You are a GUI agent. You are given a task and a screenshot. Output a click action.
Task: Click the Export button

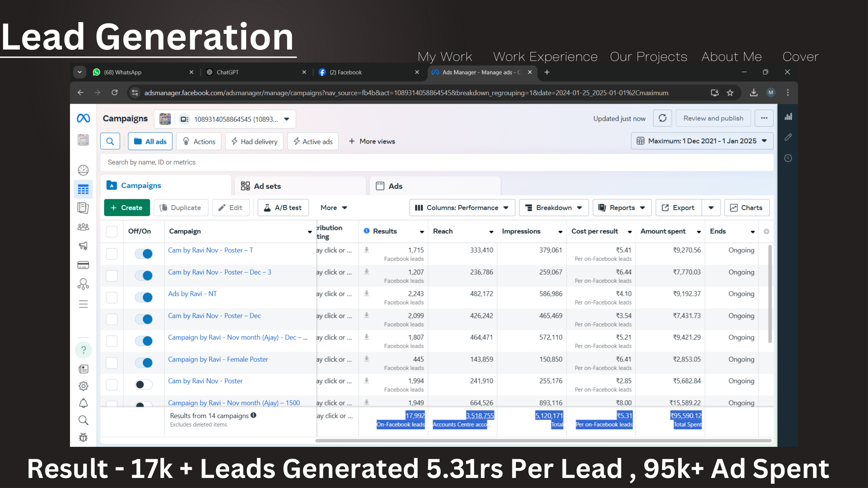[x=679, y=208]
